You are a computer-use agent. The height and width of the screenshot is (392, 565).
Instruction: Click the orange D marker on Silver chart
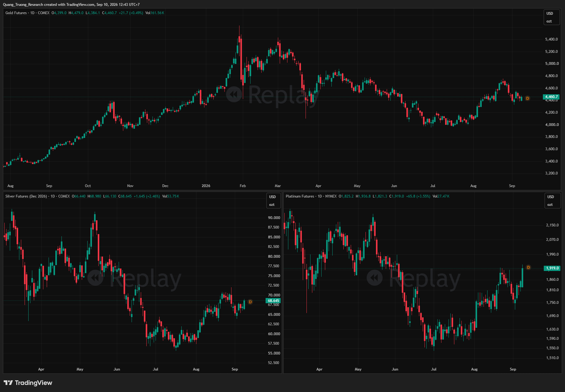(x=250, y=302)
